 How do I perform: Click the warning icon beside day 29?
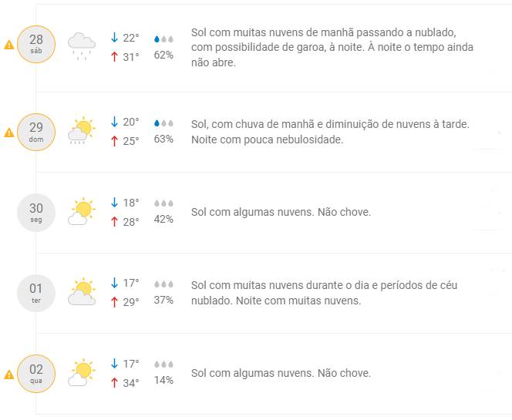click(x=9, y=133)
